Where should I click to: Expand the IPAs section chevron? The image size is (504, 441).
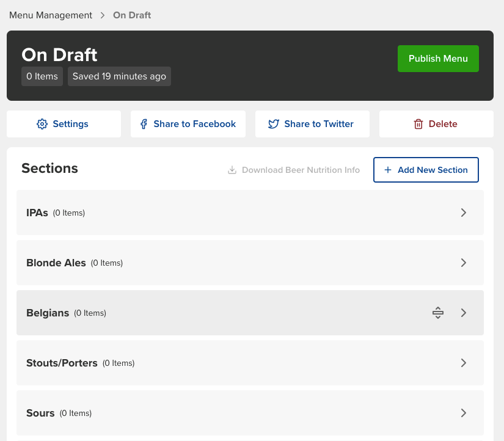point(464,213)
